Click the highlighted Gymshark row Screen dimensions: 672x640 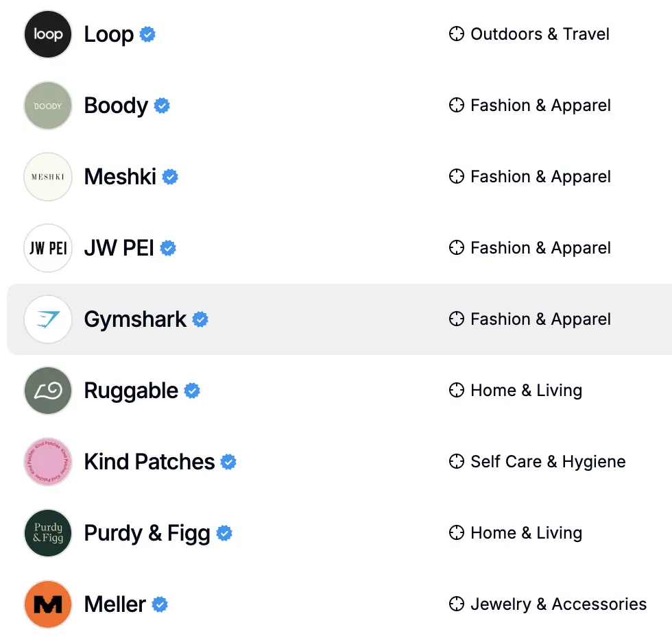coord(336,319)
